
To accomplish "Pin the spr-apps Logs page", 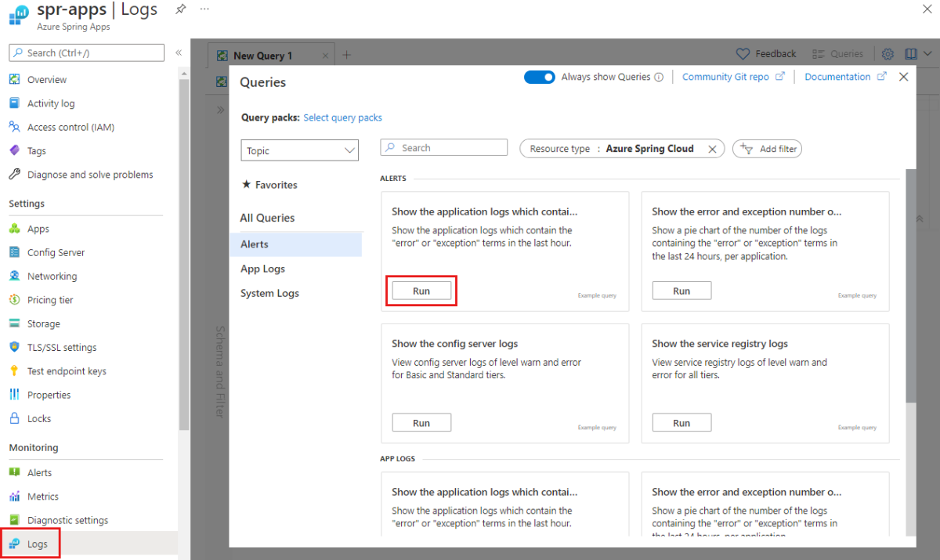I will 180,9.
